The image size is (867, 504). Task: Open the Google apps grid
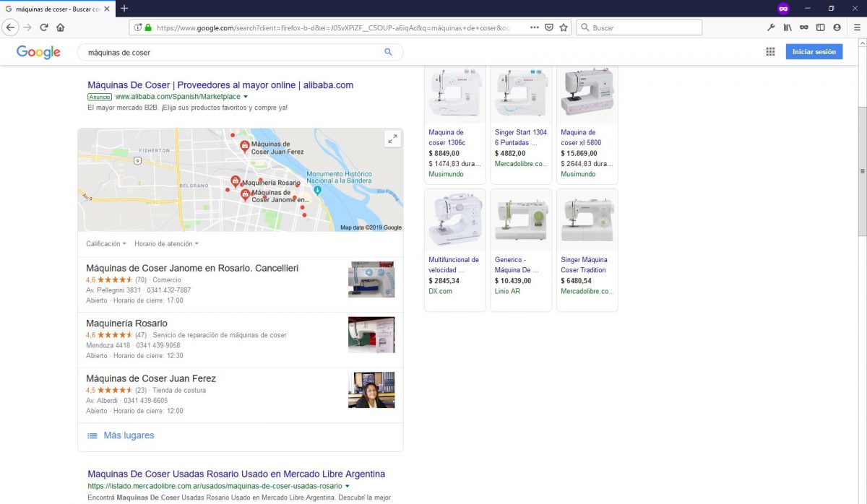[x=770, y=52]
